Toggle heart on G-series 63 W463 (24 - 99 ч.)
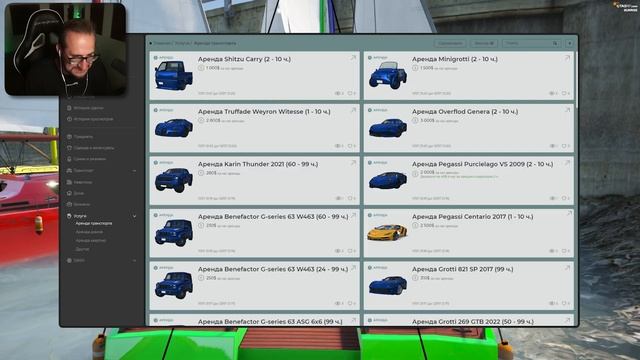640x360 pixels. point(350,303)
